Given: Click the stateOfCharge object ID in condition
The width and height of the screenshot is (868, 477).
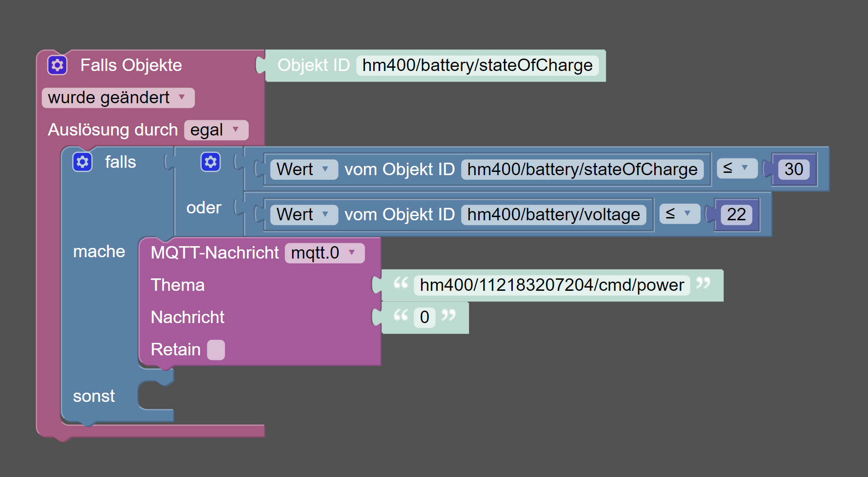Looking at the screenshot, I should (582, 170).
